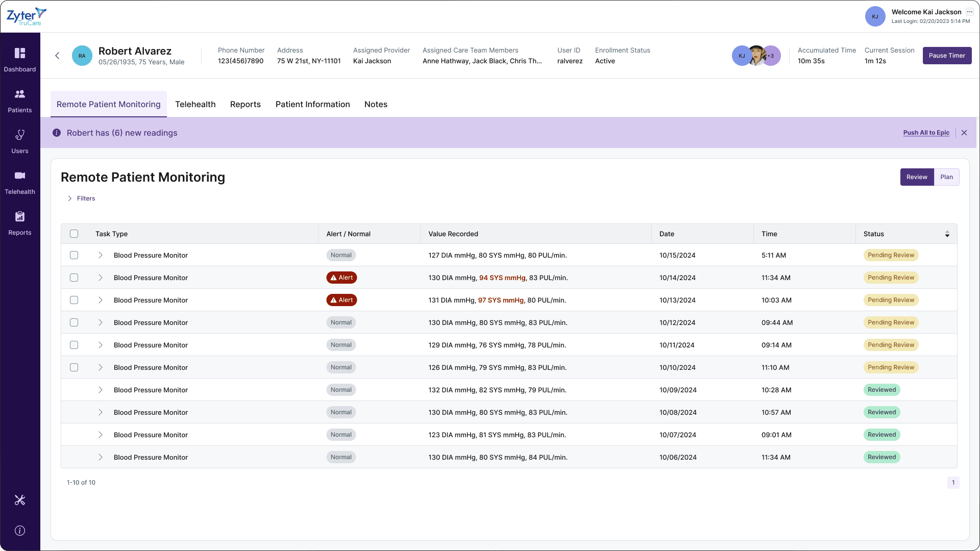Toggle the select all tasks checkbox
980x551 pixels.
tap(73, 234)
